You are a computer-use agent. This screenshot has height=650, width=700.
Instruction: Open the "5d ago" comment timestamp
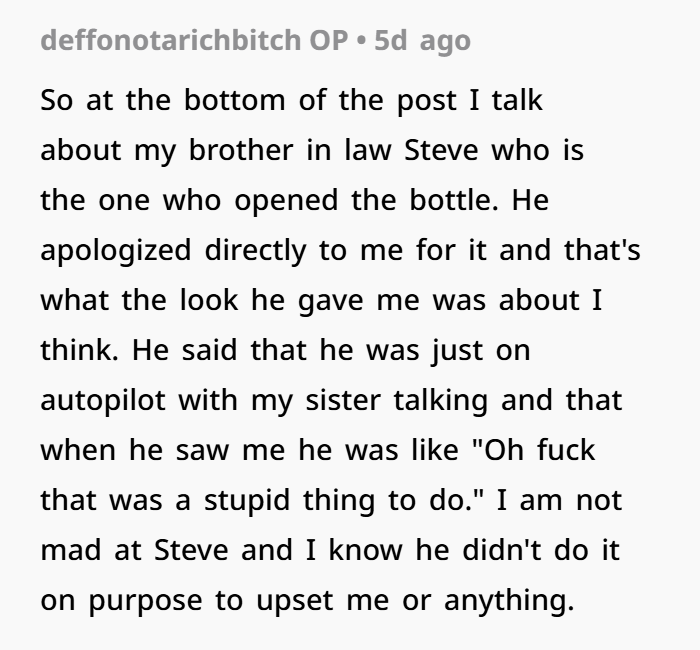[x=420, y=42]
